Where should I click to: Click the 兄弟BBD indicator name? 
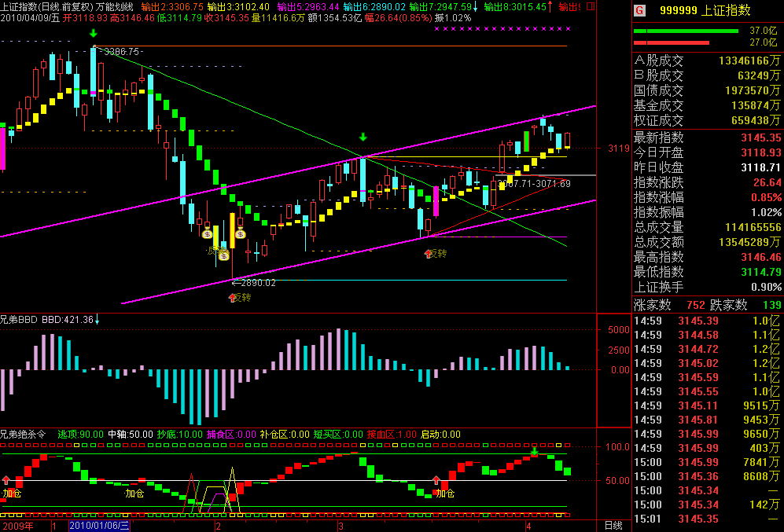pyautogui.click(x=19, y=320)
